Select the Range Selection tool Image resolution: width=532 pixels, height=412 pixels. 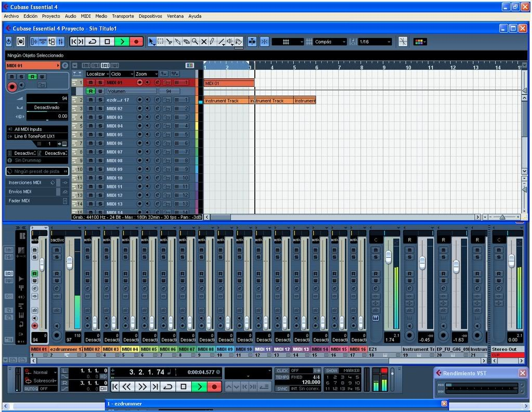tap(160, 42)
